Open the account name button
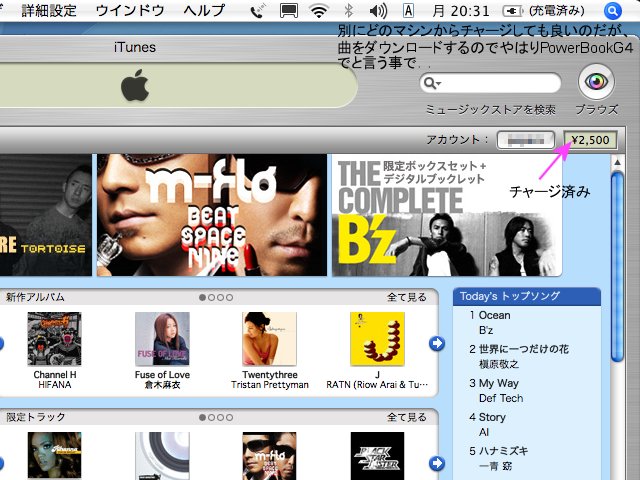 click(526, 140)
